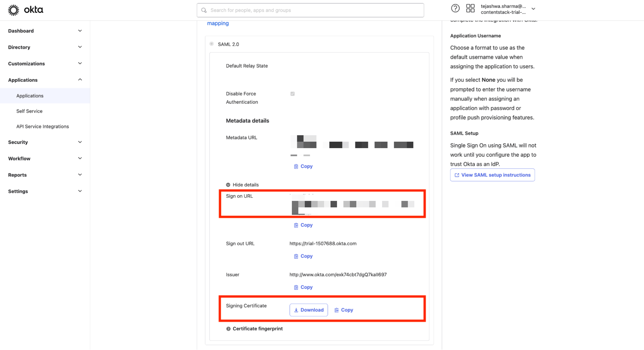Copy the Issuer value

pyautogui.click(x=303, y=287)
